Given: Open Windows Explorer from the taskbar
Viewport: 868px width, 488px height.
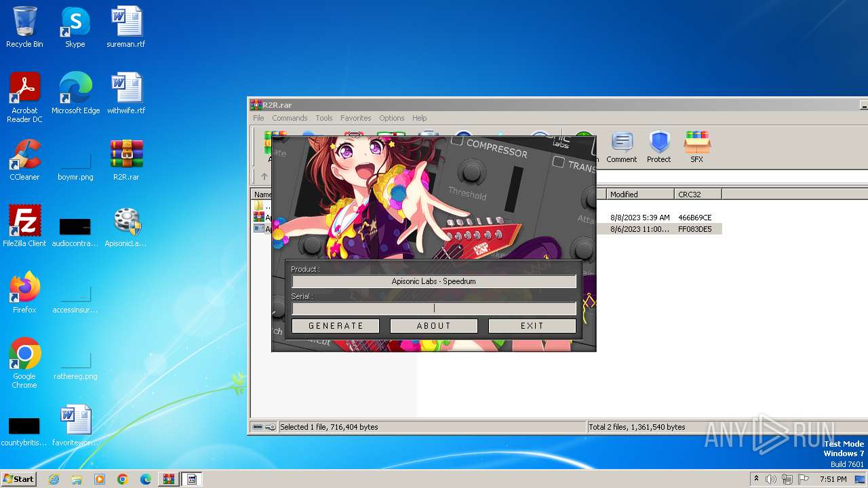Looking at the screenshot, I should 77,479.
